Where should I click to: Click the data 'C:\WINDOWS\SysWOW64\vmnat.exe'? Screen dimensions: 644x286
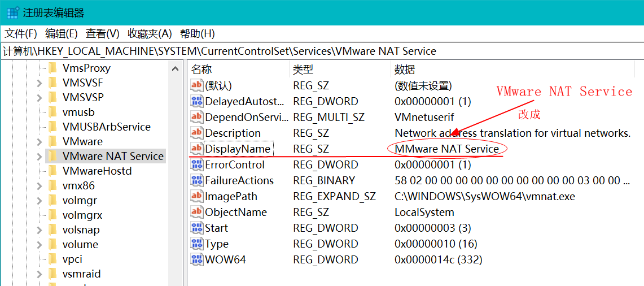click(485, 196)
